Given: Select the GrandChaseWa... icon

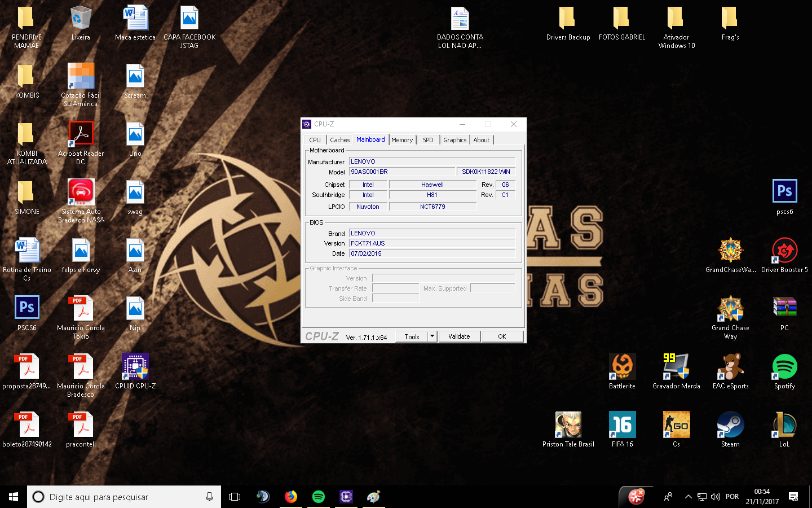Looking at the screenshot, I should coord(730,256).
